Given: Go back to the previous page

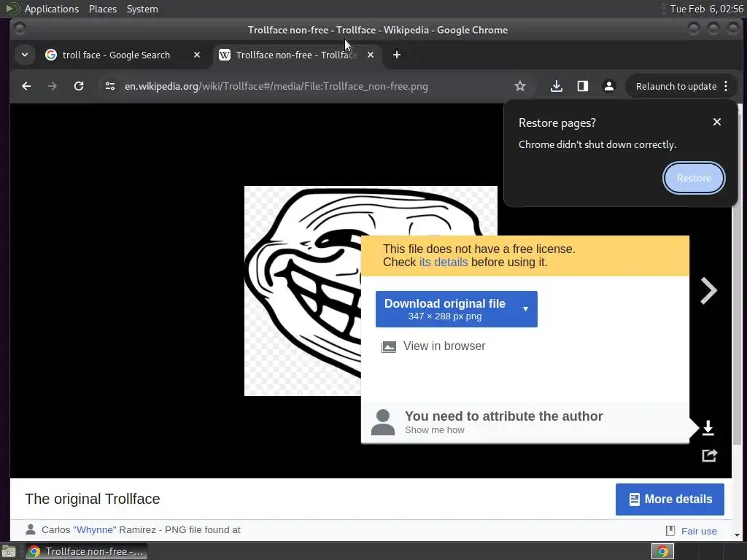Looking at the screenshot, I should click(x=26, y=86).
